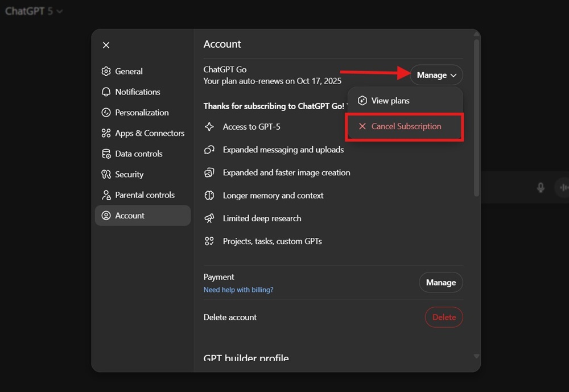Close the settings dialog with X icon
Screen dimensions: 569x392
(x=106, y=45)
